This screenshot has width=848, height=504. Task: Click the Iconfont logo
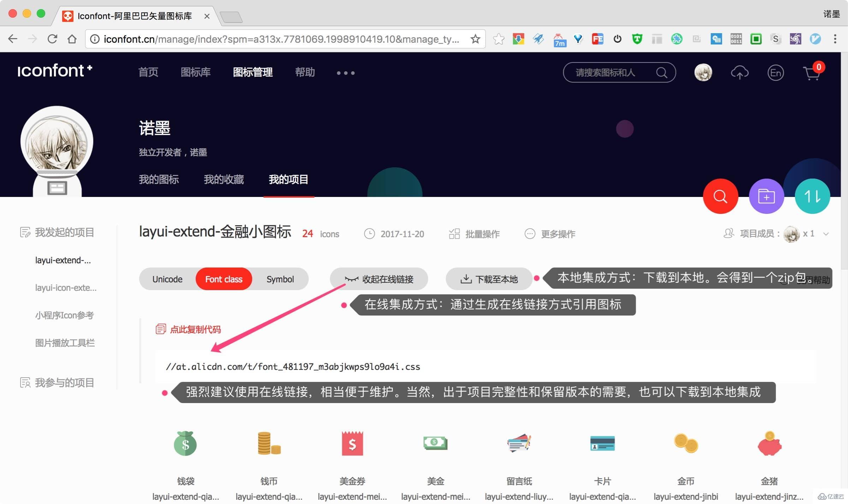pos(55,71)
